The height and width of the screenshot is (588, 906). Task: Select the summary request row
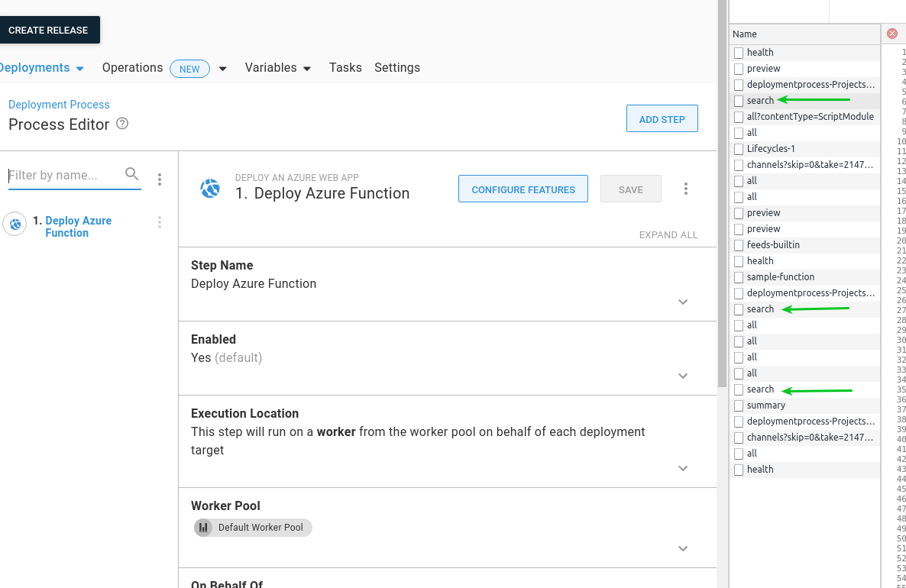pos(804,405)
